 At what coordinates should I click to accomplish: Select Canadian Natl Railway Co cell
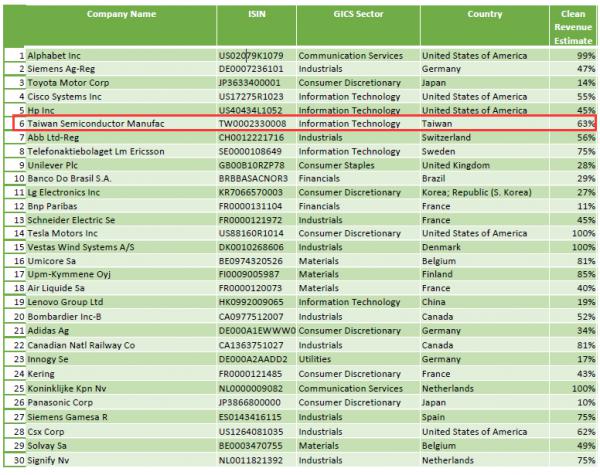click(121, 345)
